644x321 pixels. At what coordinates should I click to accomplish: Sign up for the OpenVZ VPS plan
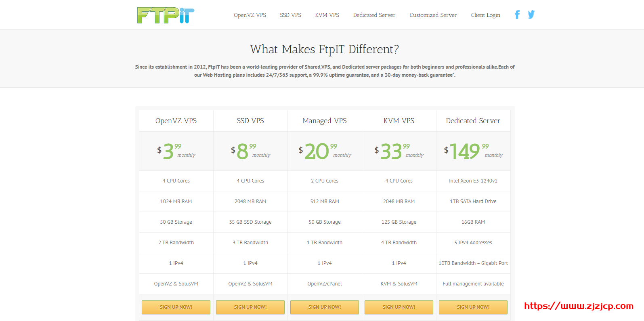point(176,307)
